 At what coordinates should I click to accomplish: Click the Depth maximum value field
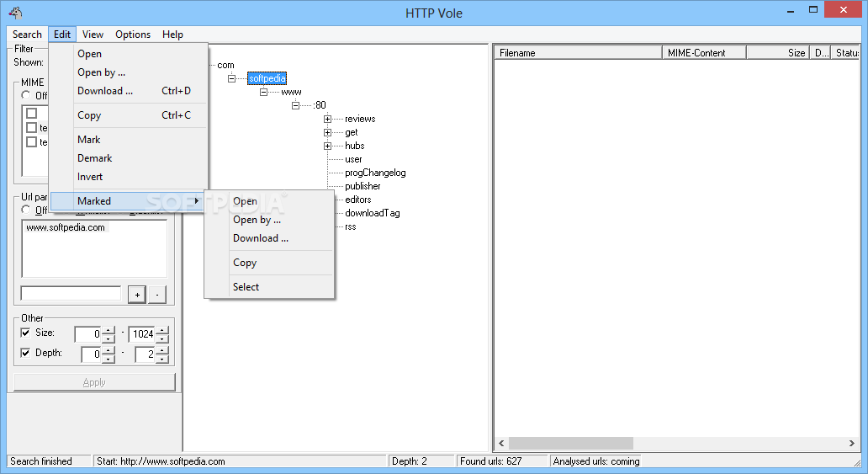click(x=146, y=354)
